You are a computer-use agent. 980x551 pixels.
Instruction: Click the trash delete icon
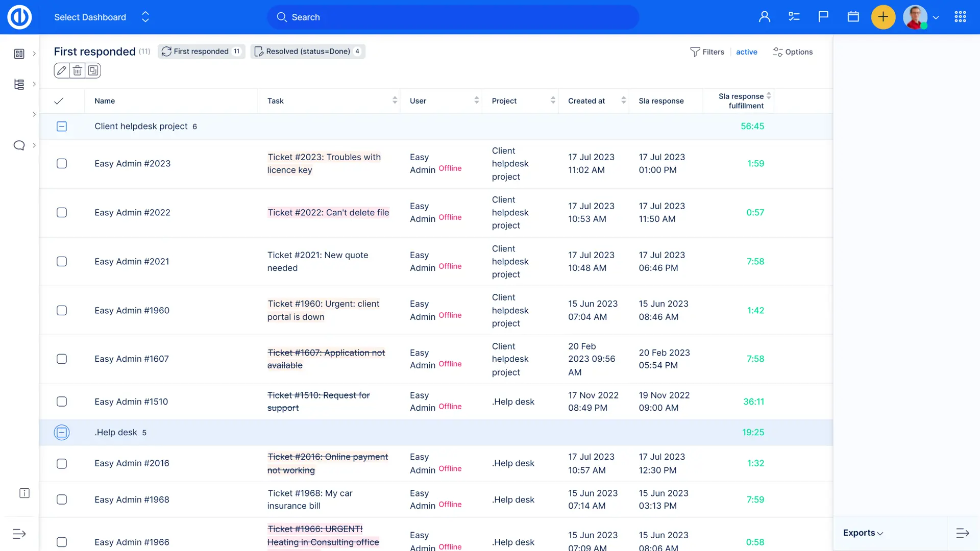tap(77, 70)
